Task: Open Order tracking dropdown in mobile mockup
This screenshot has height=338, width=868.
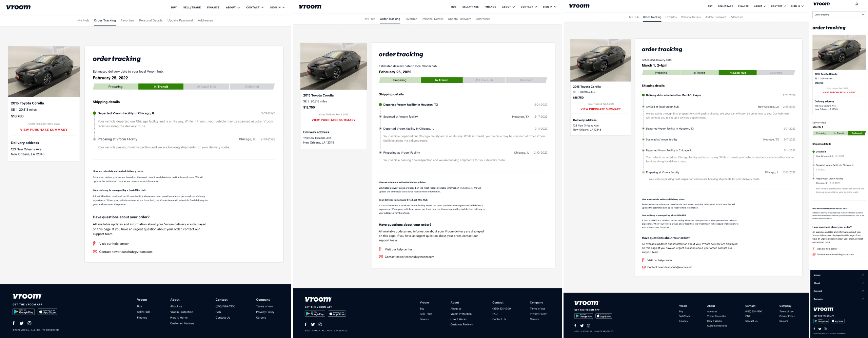Action: (x=839, y=15)
